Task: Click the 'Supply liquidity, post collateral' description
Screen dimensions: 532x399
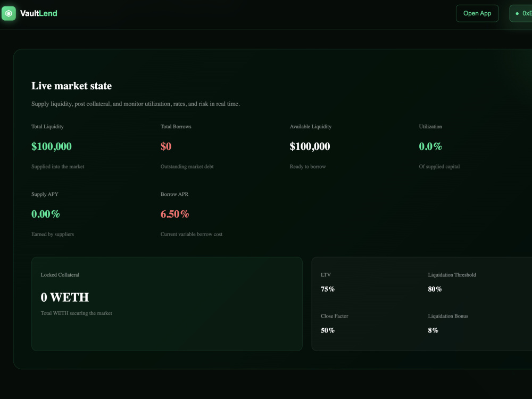Action: [136, 104]
